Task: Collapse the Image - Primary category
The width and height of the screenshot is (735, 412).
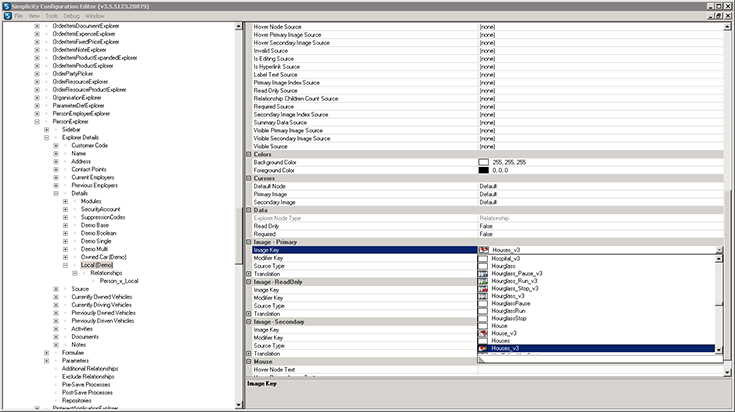Action: click(x=249, y=242)
